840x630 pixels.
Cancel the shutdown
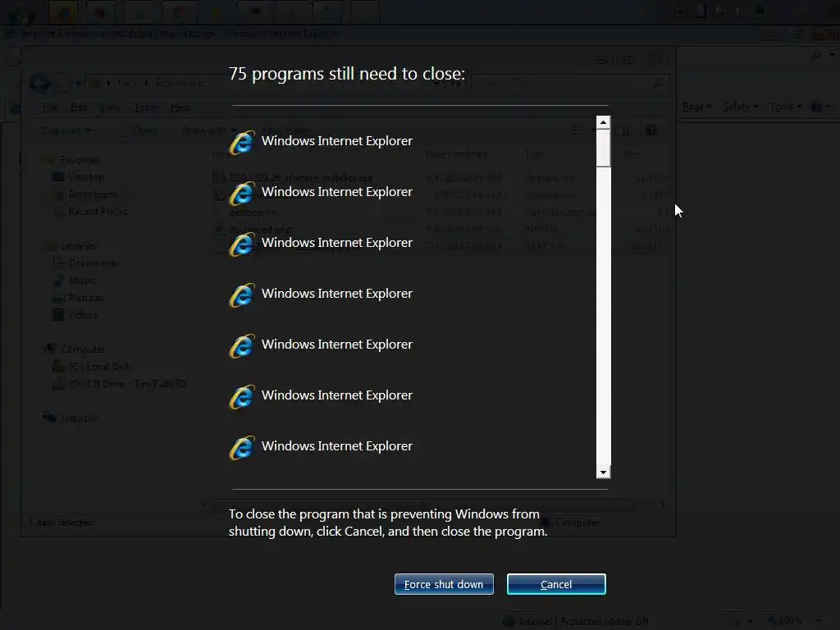point(556,584)
